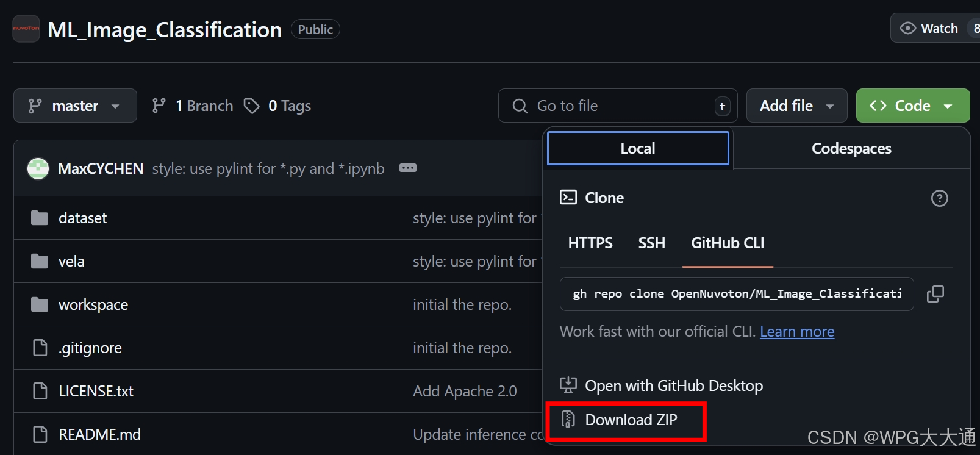Open the Add Apache 2.0 commit message
The height and width of the screenshot is (455, 980).
tap(465, 391)
